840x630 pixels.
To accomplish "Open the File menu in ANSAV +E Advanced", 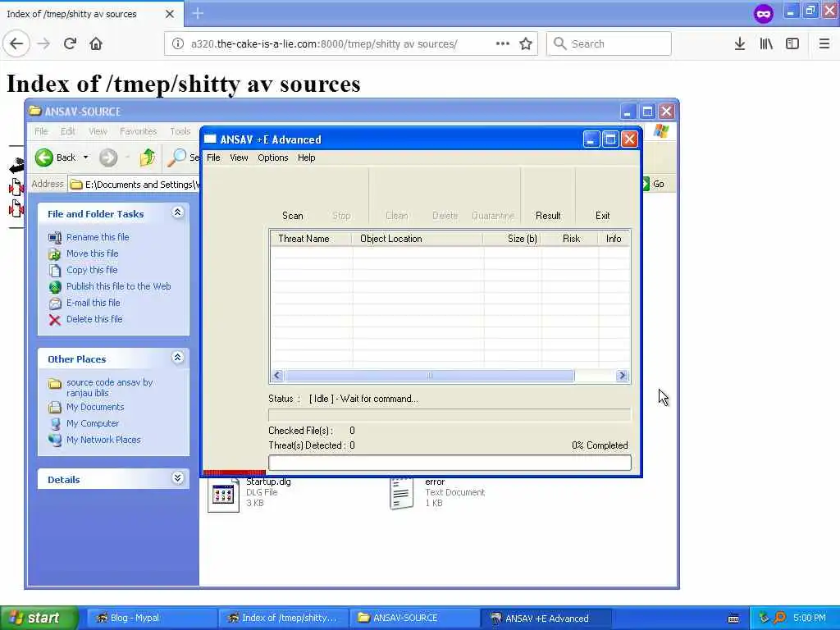I will click(x=213, y=157).
